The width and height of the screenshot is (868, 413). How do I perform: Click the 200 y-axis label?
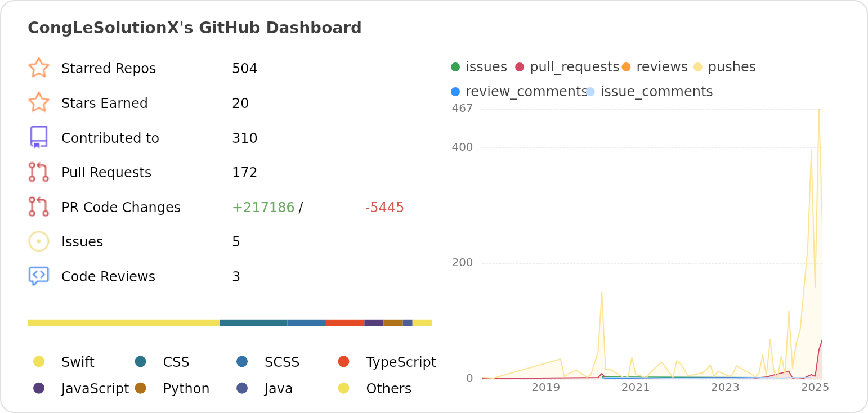click(462, 263)
